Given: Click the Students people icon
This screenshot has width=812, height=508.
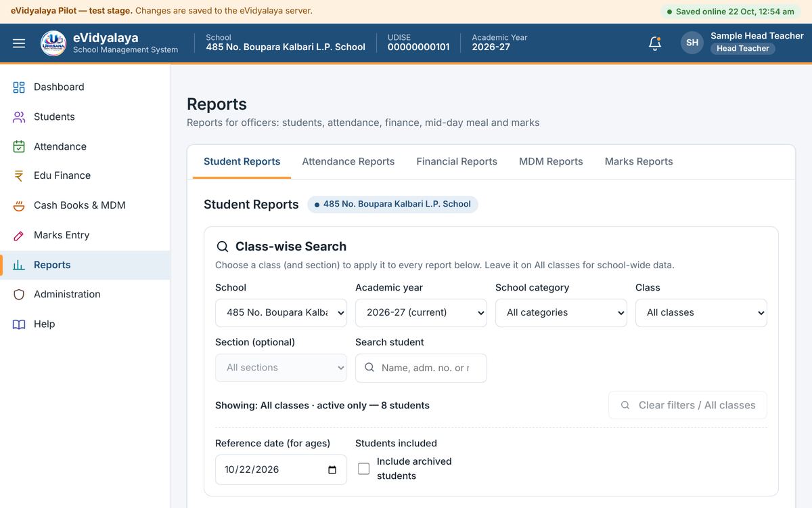Looking at the screenshot, I should coord(19,117).
